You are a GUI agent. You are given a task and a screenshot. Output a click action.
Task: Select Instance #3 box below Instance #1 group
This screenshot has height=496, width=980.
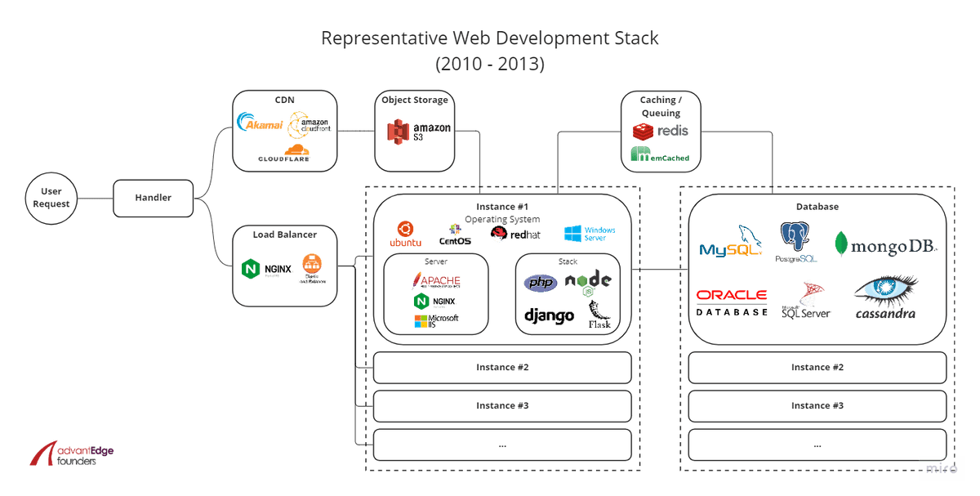point(502,406)
